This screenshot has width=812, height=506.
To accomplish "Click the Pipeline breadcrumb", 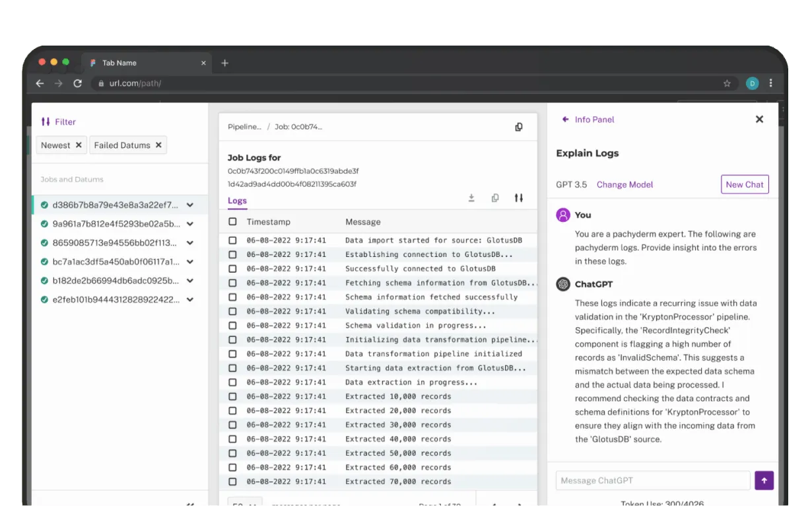I will 244,127.
